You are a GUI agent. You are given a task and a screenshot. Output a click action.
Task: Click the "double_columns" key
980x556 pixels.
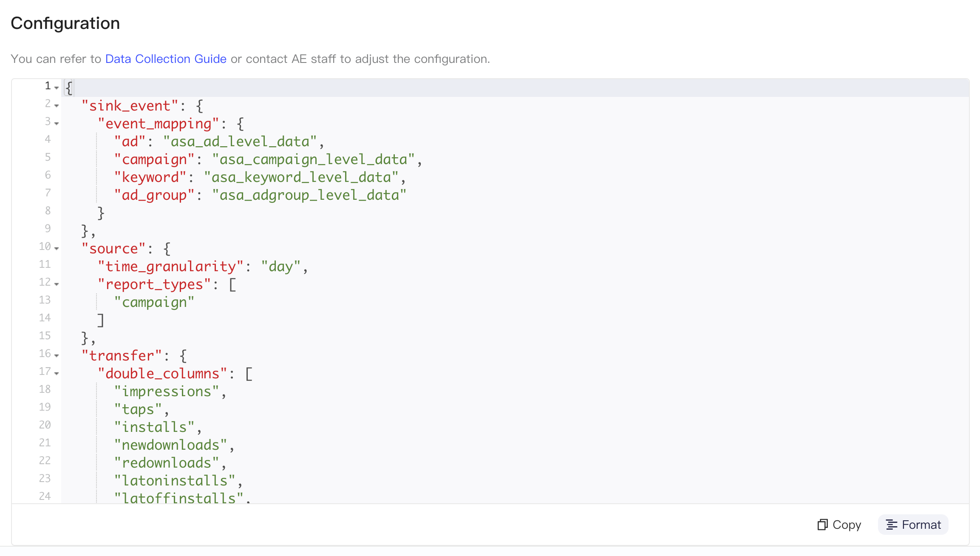click(163, 374)
